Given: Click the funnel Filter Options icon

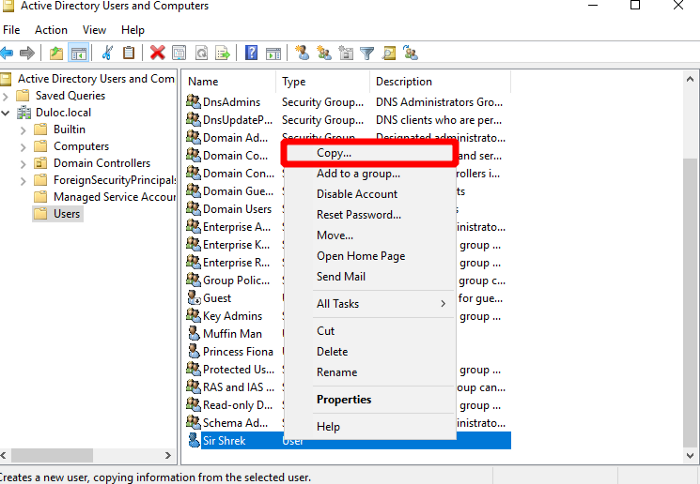Looking at the screenshot, I should [367, 53].
